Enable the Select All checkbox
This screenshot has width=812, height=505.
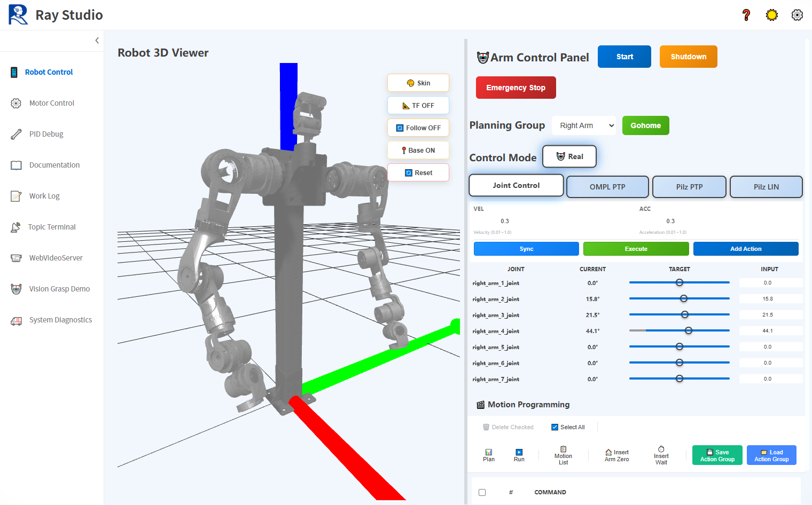555,427
